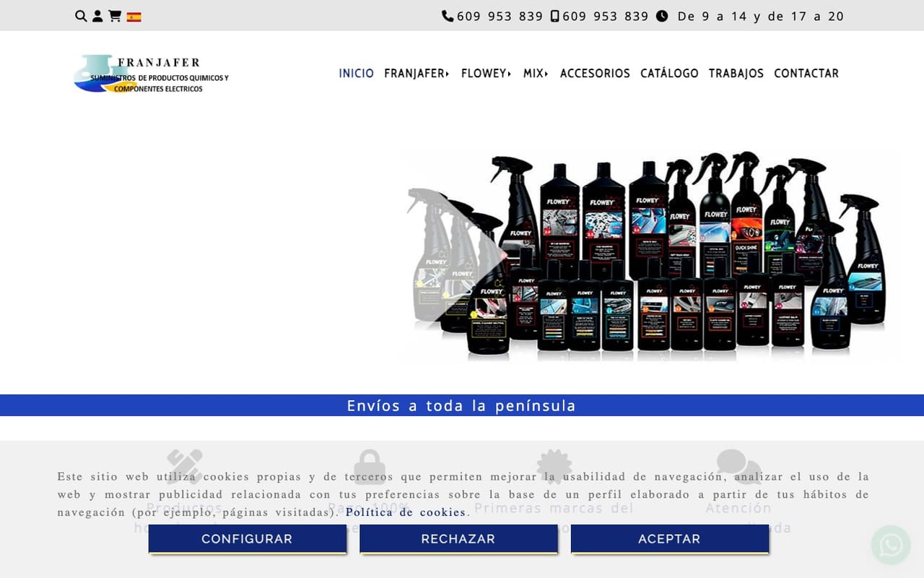Viewport: 924px width, 578px height.
Task: Click the clock opening hours icon
Action: (x=662, y=16)
